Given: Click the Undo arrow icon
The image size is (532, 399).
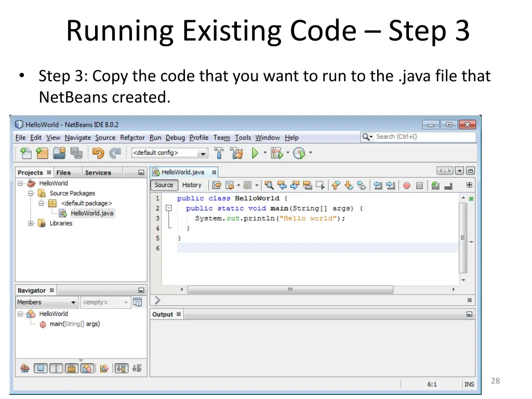Looking at the screenshot, I should 98,153.
